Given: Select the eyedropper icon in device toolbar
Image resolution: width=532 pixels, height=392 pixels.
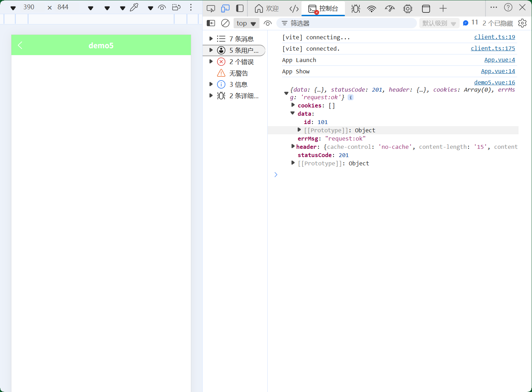Looking at the screenshot, I should pyautogui.click(x=134, y=7).
